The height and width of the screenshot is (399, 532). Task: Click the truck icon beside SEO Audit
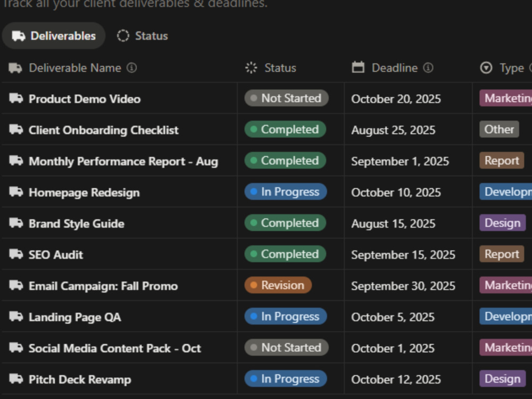16,254
